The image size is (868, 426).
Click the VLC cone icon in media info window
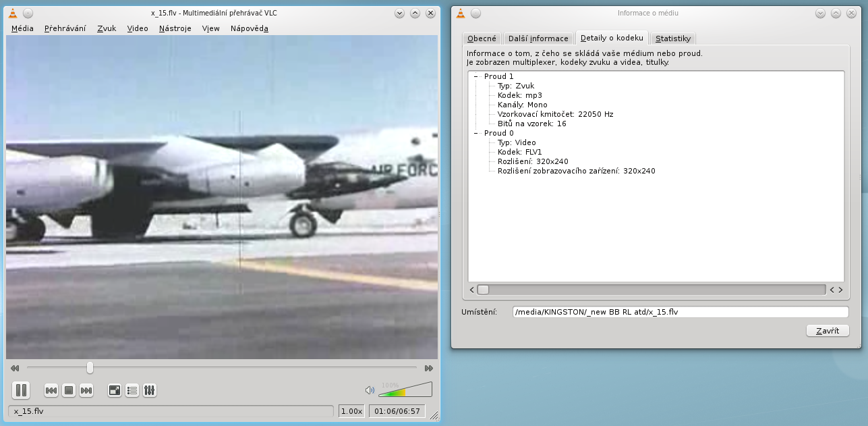click(x=461, y=13)
